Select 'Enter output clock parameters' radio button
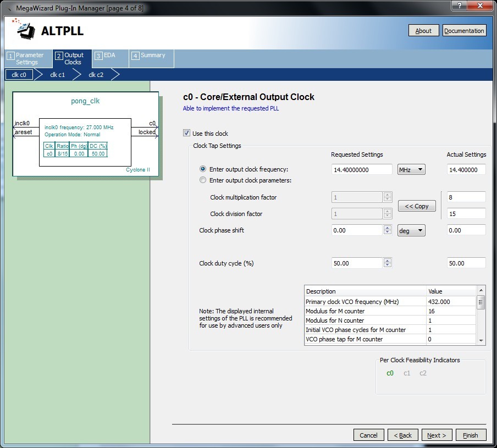The width and height of the screenshot is (497, 448). [x=203, y=180]
